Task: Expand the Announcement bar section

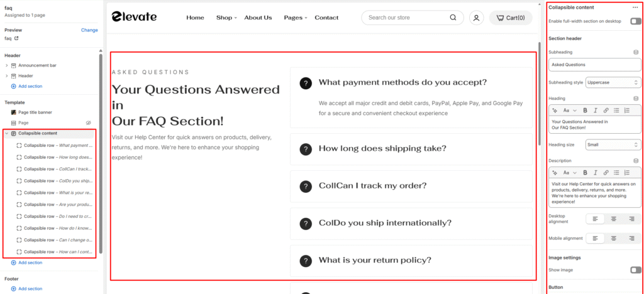Action: point(6,65)
